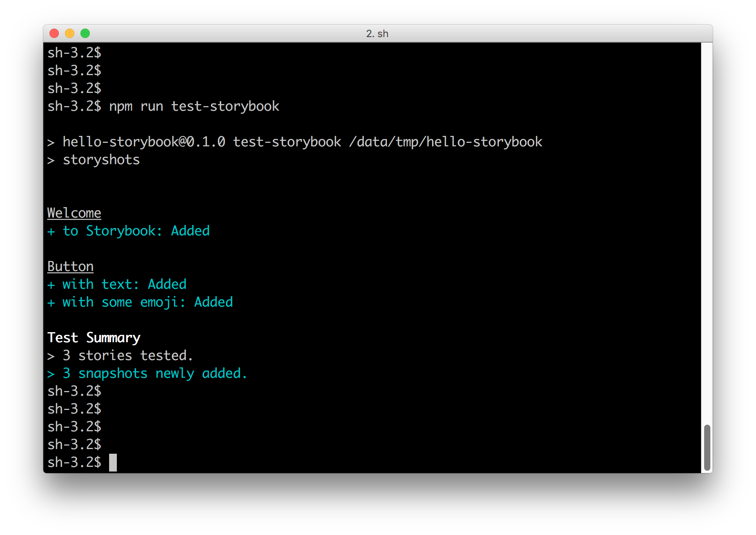The image size is (756, 535).
Task: Click the bold 'Test Summary' heading
Action: (94, 338)
